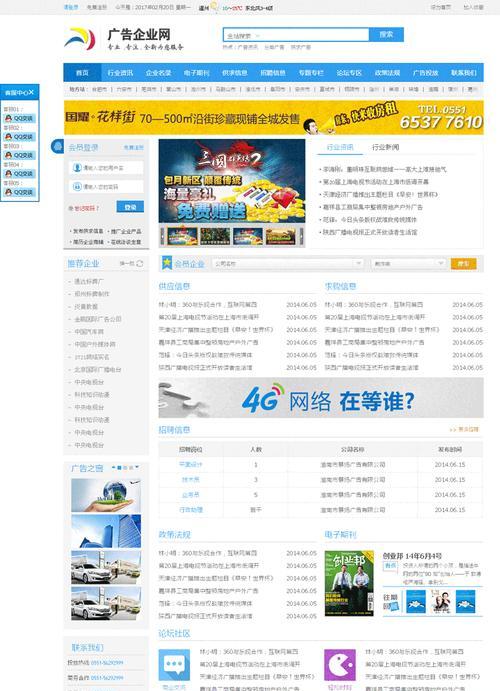Viewport: 500px width, 691px height.
Task: Click the 免费注册 link in 会员登录
Action: tap(133, 148)
